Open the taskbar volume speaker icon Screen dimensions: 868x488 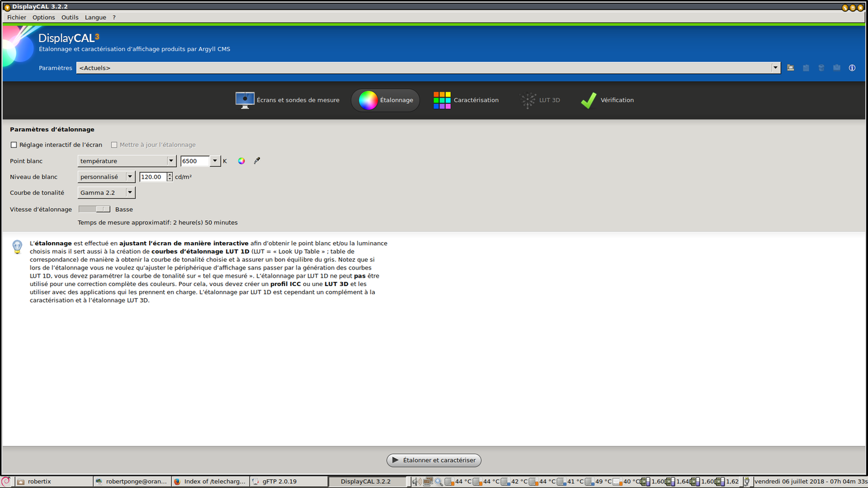[416, 481]
